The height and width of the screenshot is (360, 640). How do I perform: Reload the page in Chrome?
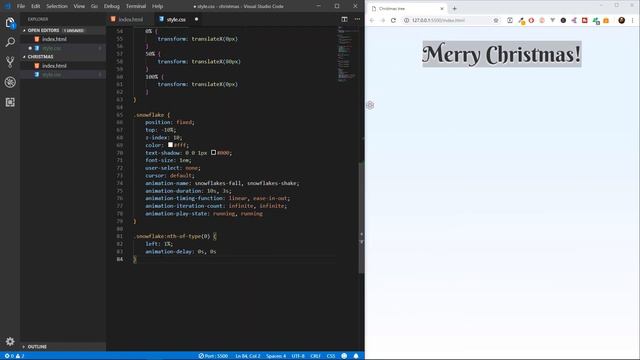pos(393,20)
